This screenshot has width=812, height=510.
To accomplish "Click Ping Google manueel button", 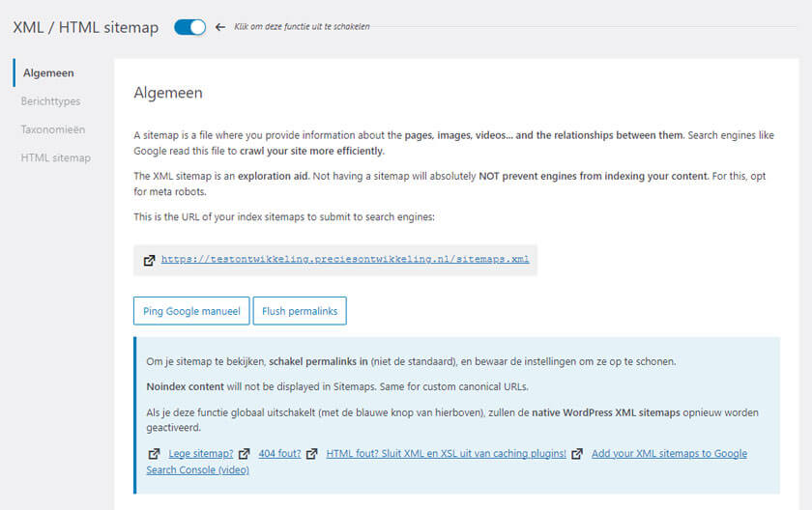I will tap(191, 311).
